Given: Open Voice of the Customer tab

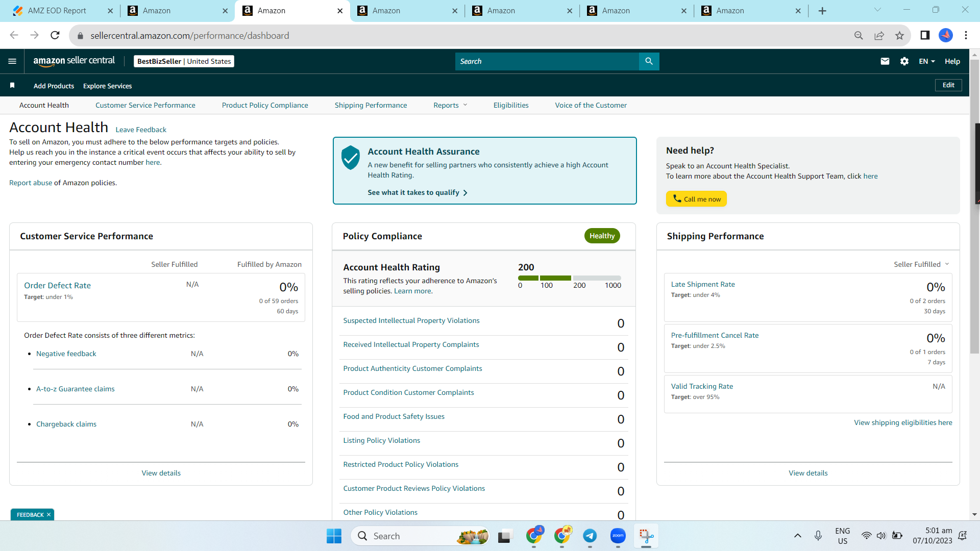Looking at the screenshot, I should click(x=591, y=105).
